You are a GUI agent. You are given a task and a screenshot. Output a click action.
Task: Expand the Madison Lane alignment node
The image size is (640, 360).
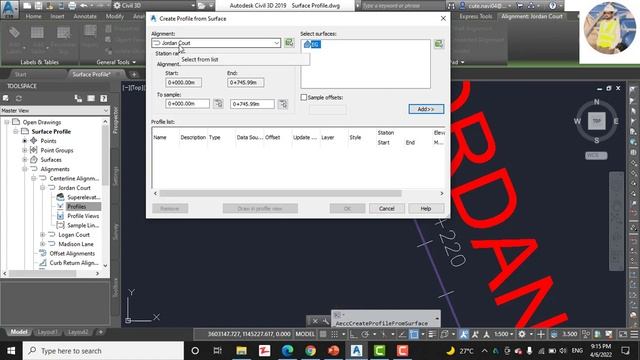pos(42,244)
